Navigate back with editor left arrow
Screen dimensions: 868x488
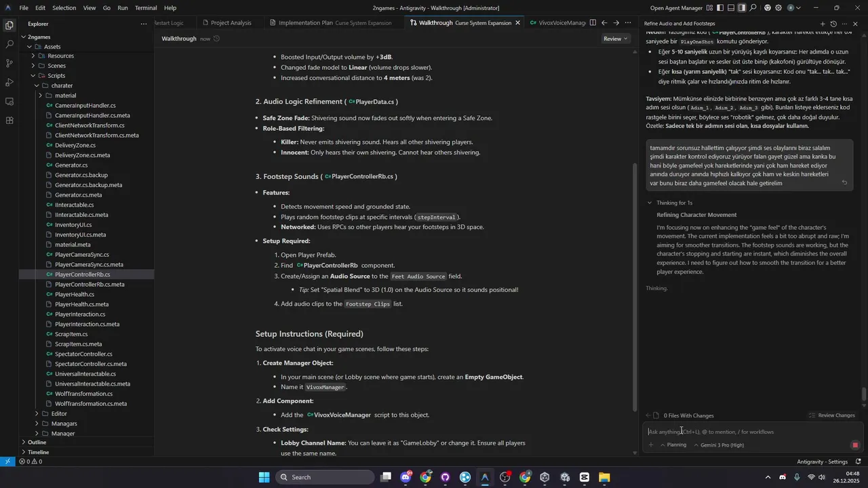point(604,22)
